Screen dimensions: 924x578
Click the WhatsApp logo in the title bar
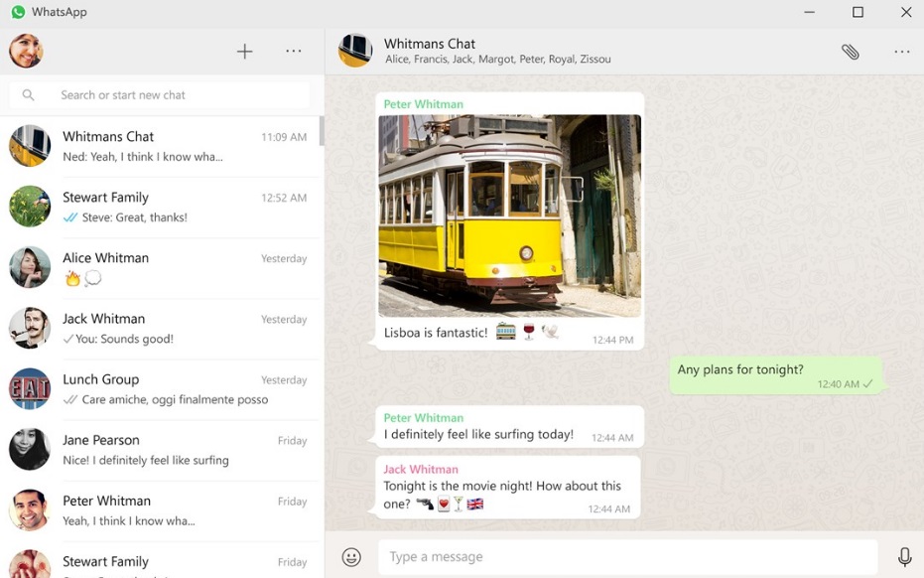click(x=20, y=12)
